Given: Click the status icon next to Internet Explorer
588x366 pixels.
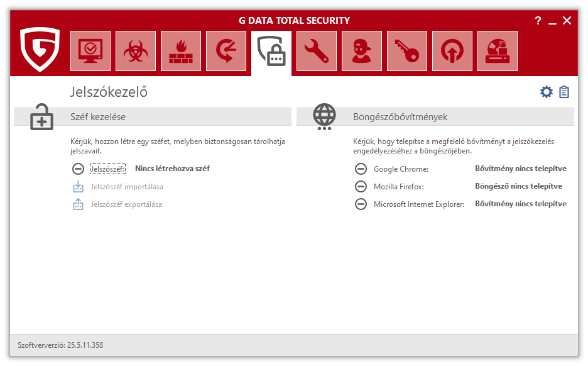Looking at the screenshot, I should coord(361,204).
